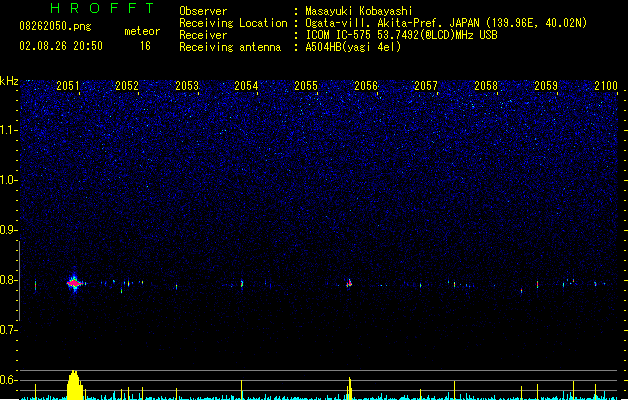Click time marker 2055
This screenshot has height=400, width=629.
(306, 86)
